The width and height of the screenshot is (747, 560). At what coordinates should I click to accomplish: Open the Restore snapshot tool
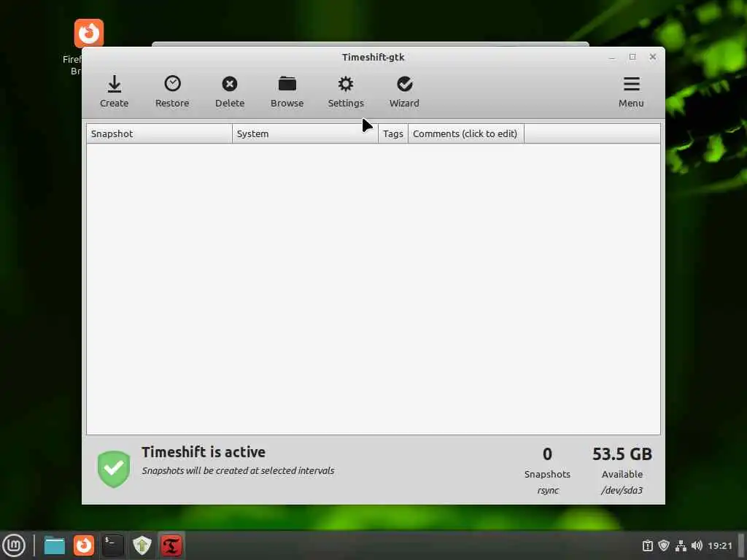(x=172, y=91)
